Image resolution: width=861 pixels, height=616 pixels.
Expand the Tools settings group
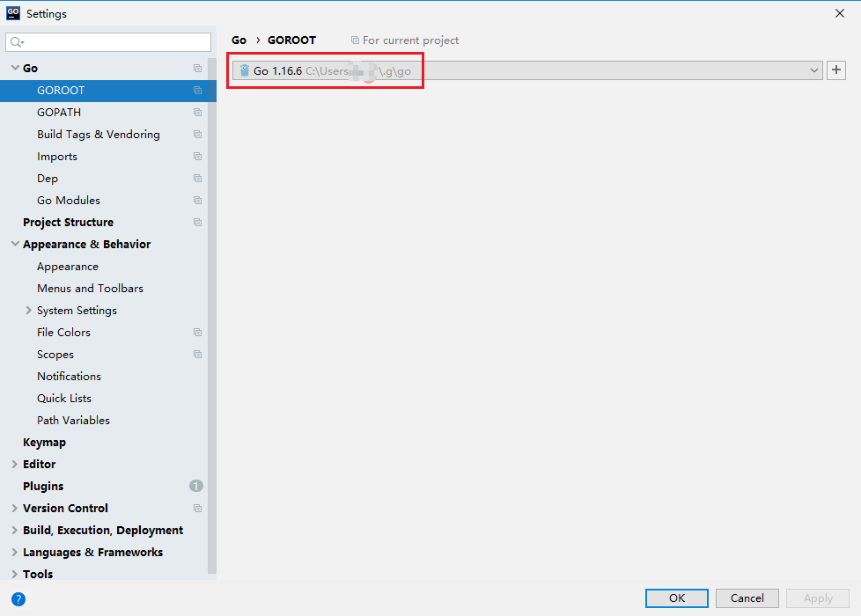tap(15, 574)
